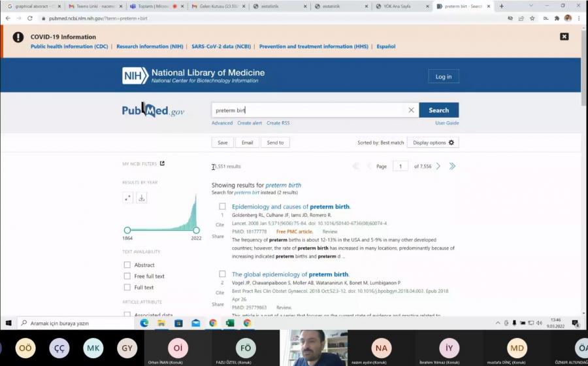Open the Send to menu
Screen dimensions: 588x366
coord(275,142)
